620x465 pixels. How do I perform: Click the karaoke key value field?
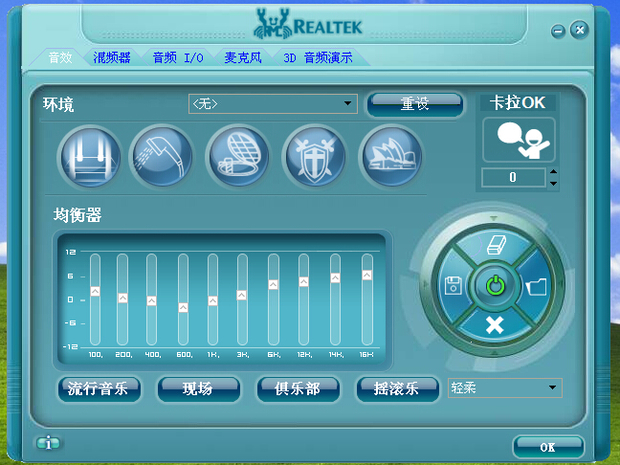click(513, 177)
